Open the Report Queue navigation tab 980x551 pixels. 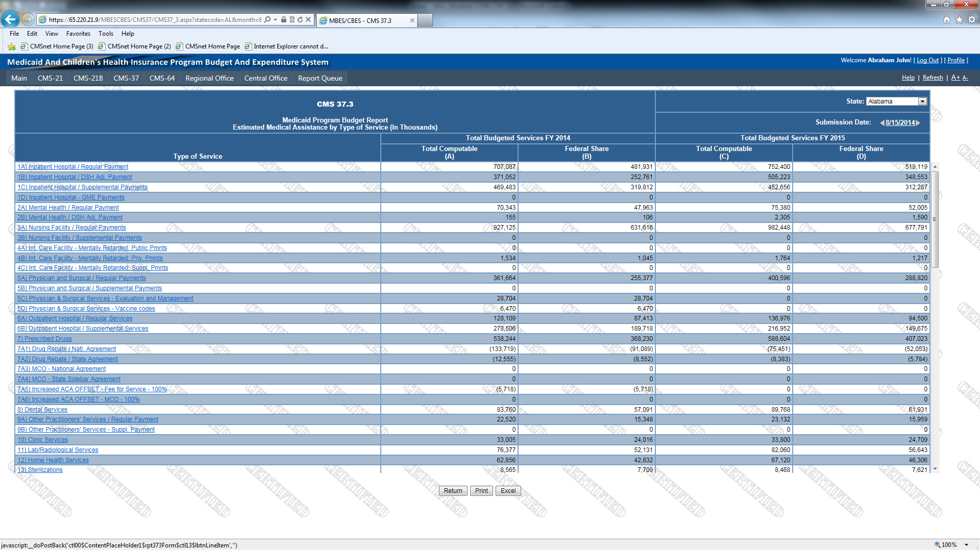tap(320, 78)
